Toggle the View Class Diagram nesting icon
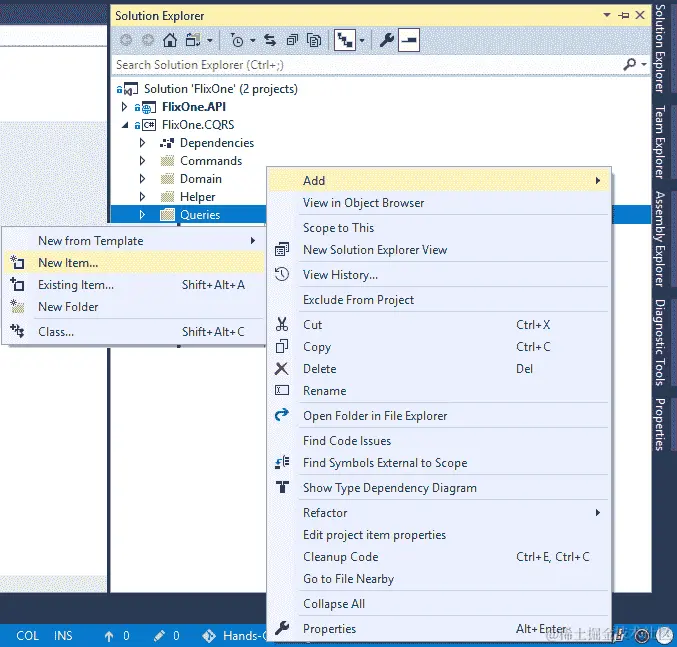677x647 pixels. coord(345,40)
